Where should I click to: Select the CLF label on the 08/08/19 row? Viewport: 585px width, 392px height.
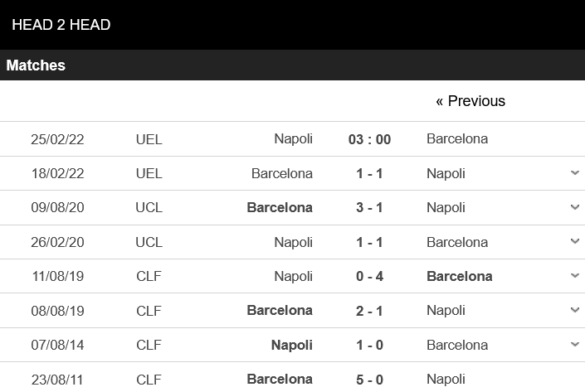[149, 311]
